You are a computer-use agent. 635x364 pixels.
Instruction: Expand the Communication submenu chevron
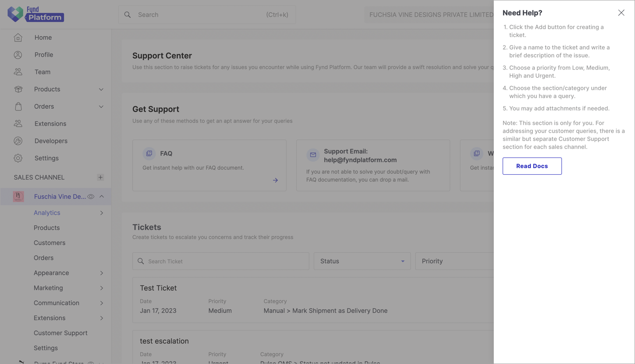click(x=102, y=303)
